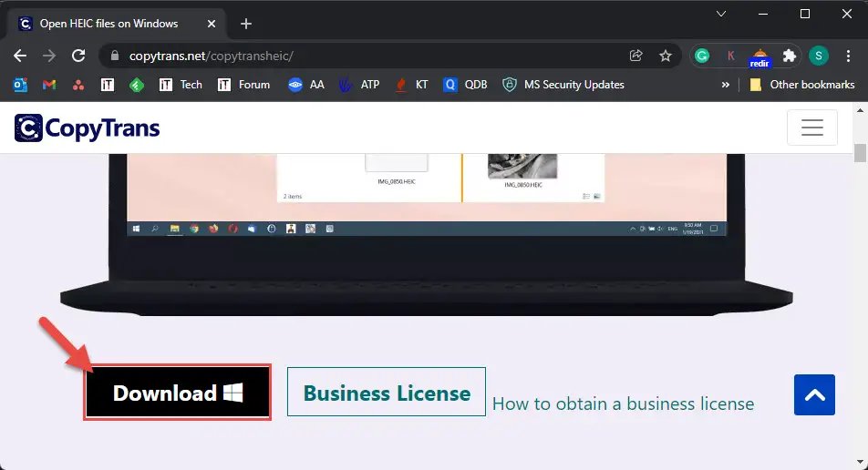Share this page with the share icon
Viewport: 868px width, 470px height.
pyautogui.click(x=636, y=56)
